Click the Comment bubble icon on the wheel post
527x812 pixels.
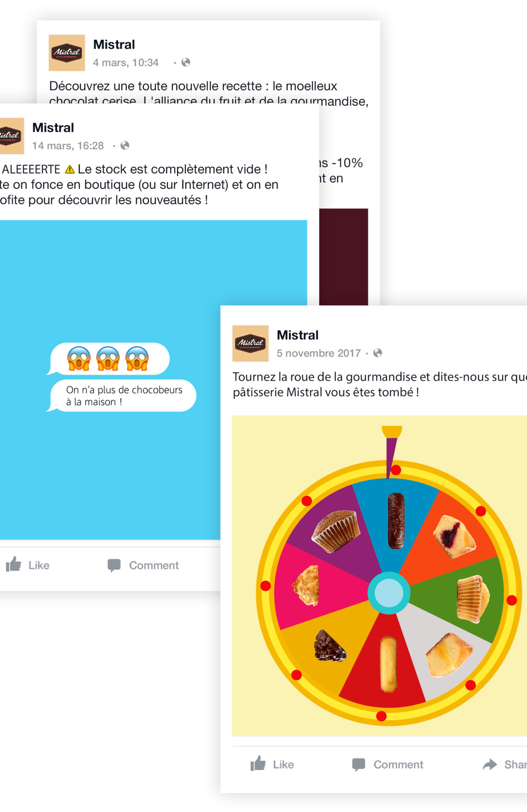click(359, 764)
